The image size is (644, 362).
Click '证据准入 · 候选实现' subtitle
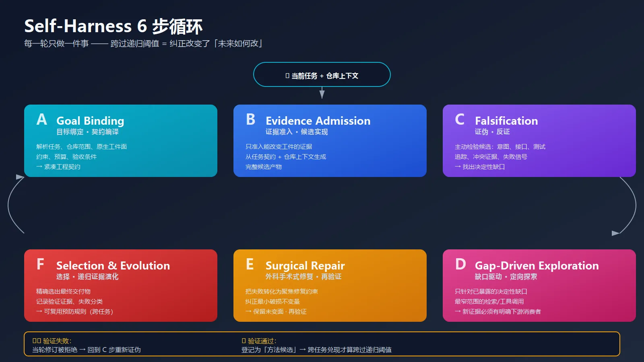297,132
